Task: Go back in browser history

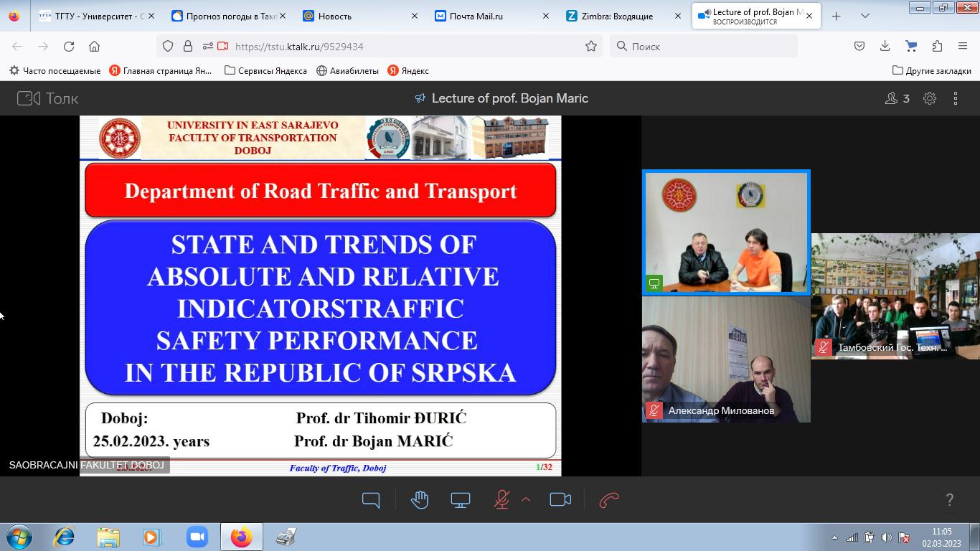Action: tap(17, 46)
